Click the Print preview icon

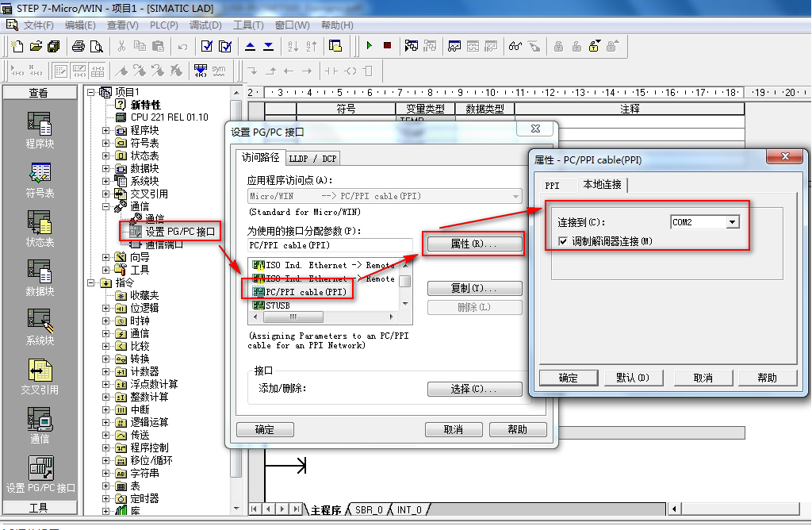96,47
